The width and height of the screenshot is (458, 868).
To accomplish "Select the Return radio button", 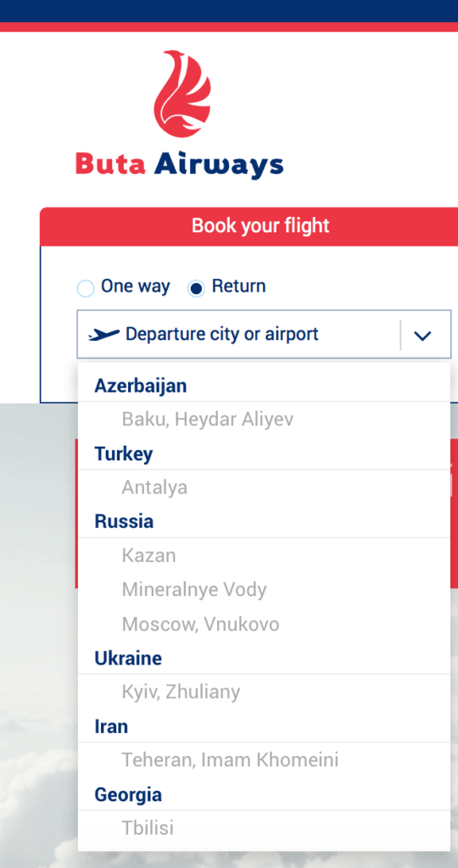I will [196, 288].
